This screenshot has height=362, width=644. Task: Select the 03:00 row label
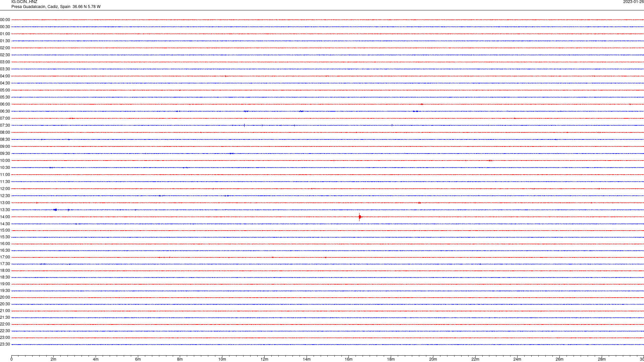click(5, 62)
